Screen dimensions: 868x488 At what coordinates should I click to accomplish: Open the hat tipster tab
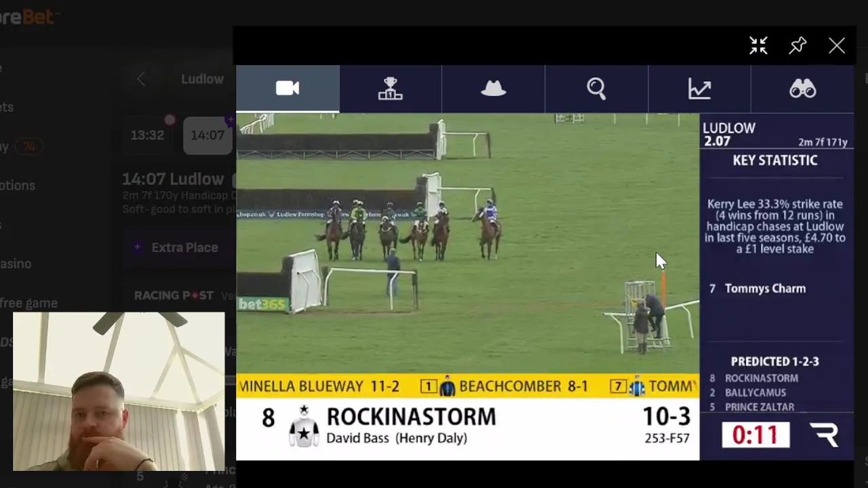tap(493, 89)
